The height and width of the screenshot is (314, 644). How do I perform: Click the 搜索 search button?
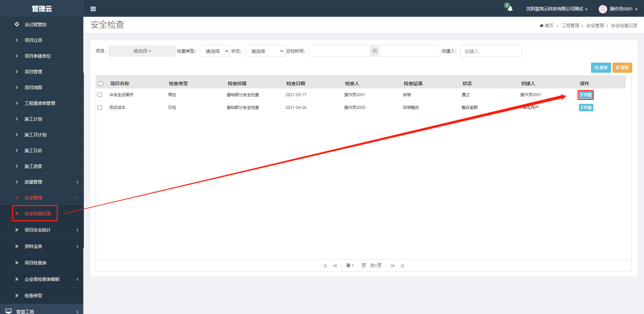601,68
